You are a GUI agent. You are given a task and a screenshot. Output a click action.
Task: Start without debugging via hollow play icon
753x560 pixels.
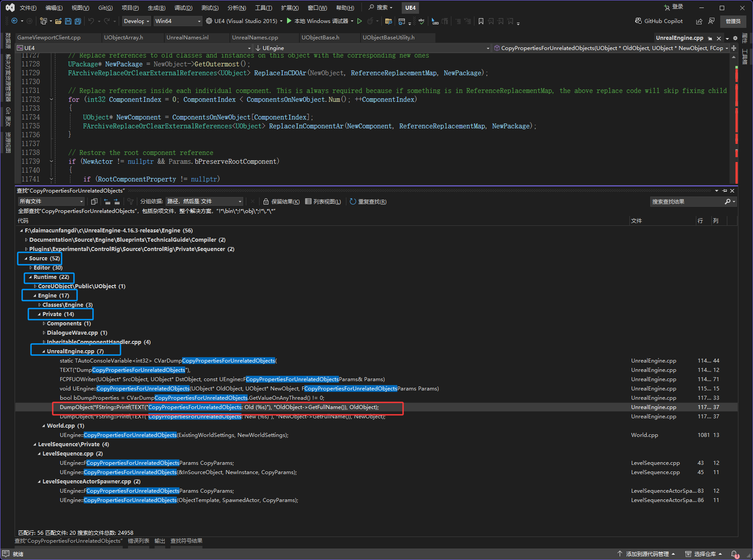pyautogui.click(x=360, y=21)
